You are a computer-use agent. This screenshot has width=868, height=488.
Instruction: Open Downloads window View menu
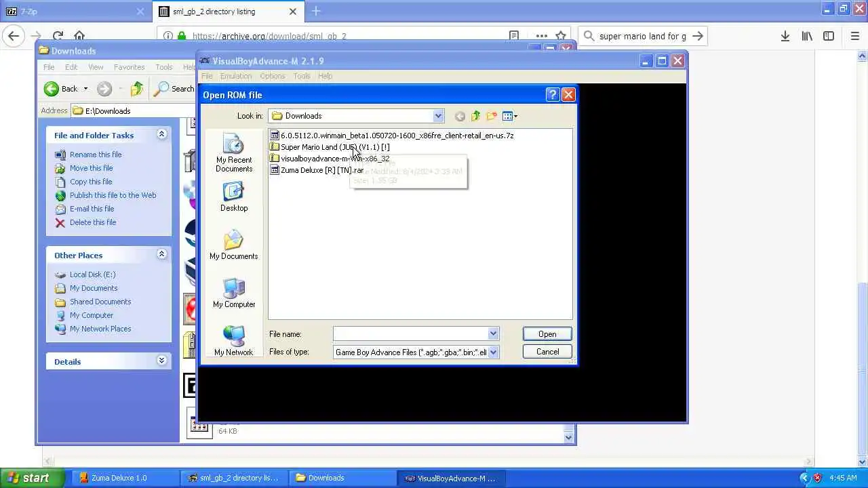tap(96, 67)
